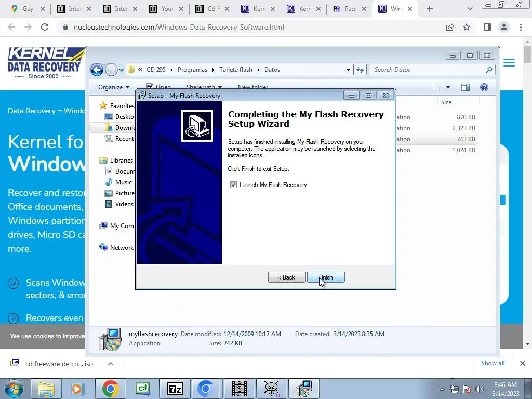This screenshot has width=532, height=399.
Task: Switch to the 'Page' PR tab
Action: coord(350,9)
